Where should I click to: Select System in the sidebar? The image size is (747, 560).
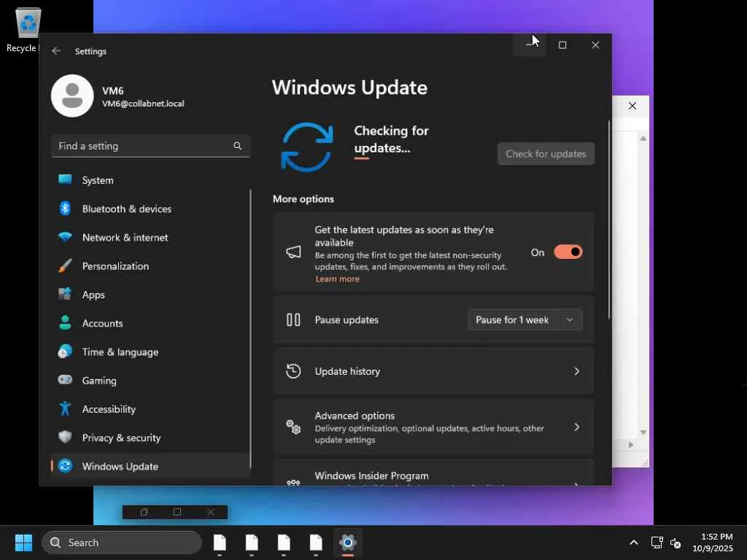(x=150, y=180)
